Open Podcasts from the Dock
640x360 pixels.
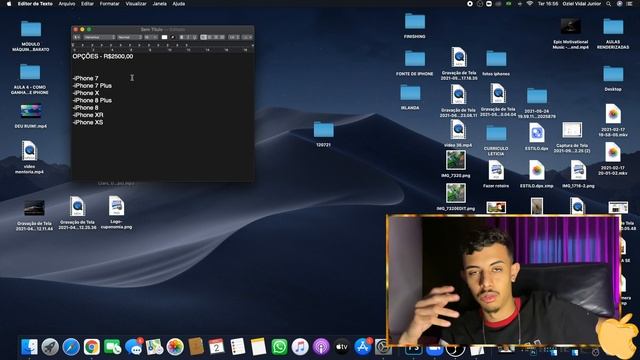click(x=321, y=347)
